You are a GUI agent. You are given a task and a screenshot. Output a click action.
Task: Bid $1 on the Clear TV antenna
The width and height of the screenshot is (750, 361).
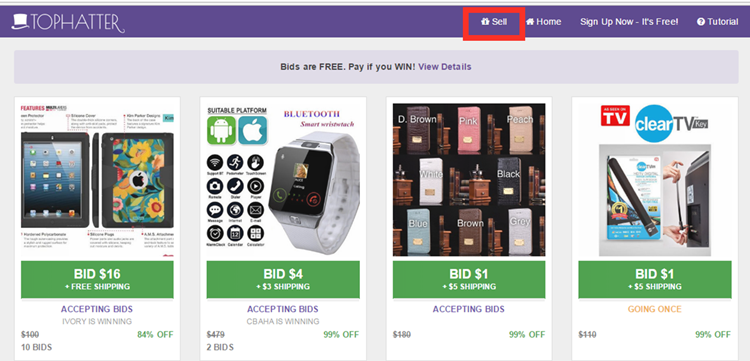pyautogui.click(x=654, y=279)
